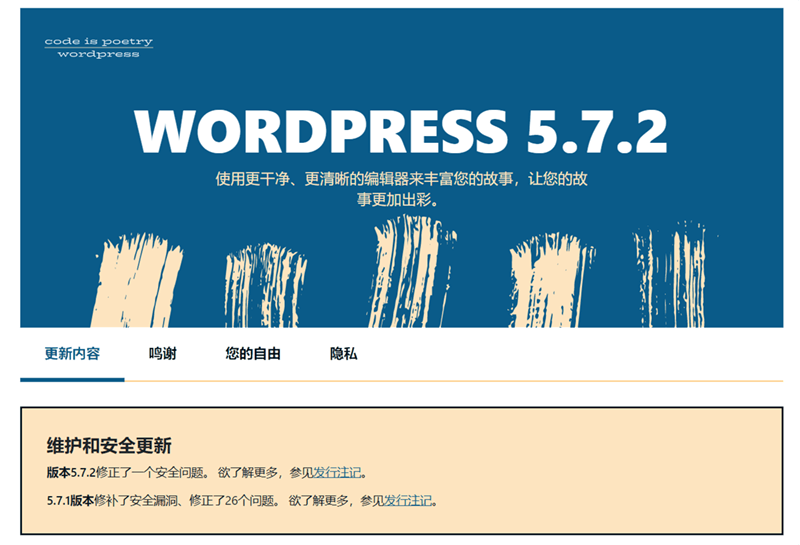
Task: Open 发行注记 link for version 5.7.2
Action: 337,473
